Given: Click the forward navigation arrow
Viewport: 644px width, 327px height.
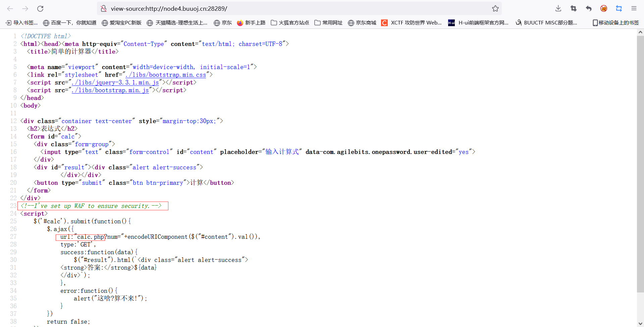Looking at the screenshot, I should [25, 9].
